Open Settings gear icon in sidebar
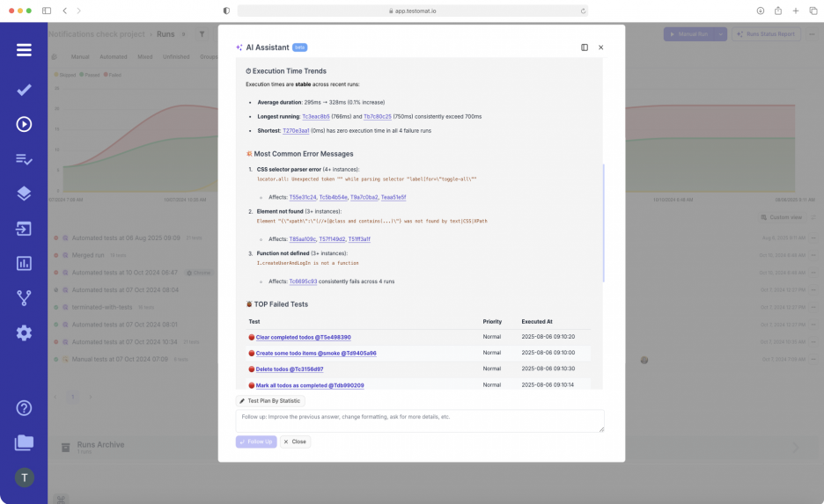Image resolution: width=824 pixels, height=504 pixels. point(24,332)
